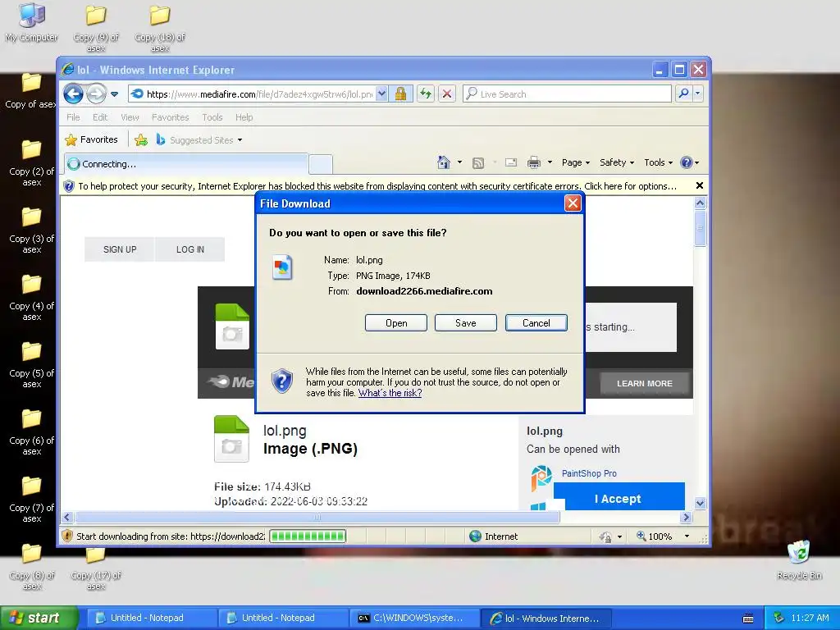Expand the address bar history dropdown
The height and width of the screenshot is (630, 840).
(x=381, y=94)
